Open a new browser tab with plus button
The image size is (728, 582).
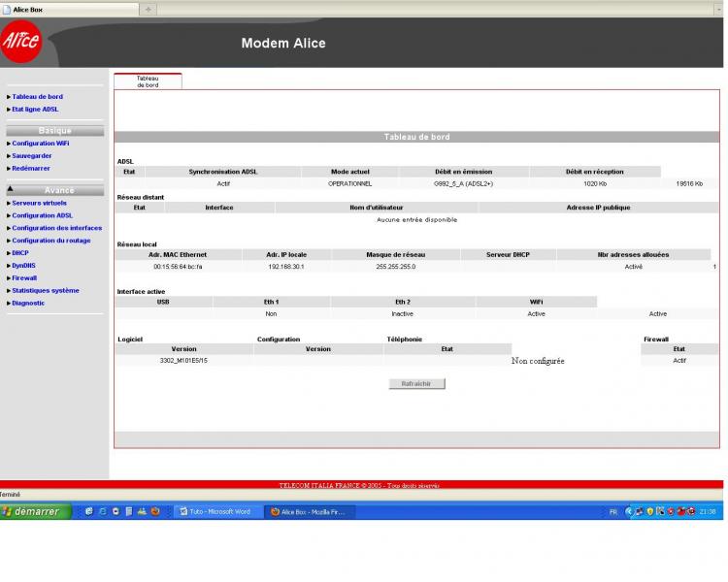point(149,10)
